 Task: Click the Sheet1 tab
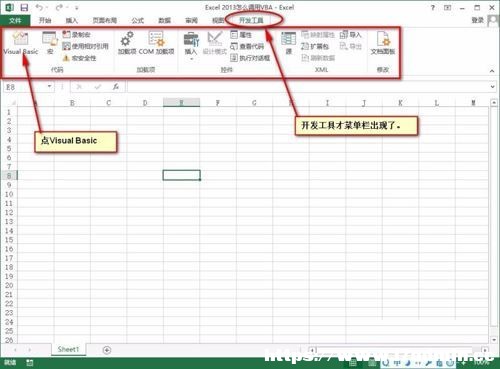pos(68,349)
